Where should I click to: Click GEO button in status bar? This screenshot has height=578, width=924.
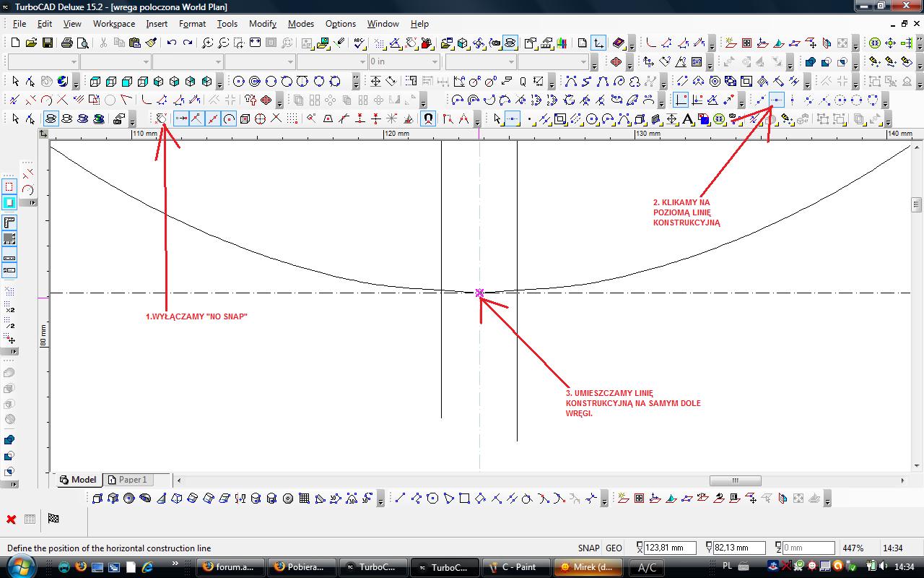pos(614,548)
